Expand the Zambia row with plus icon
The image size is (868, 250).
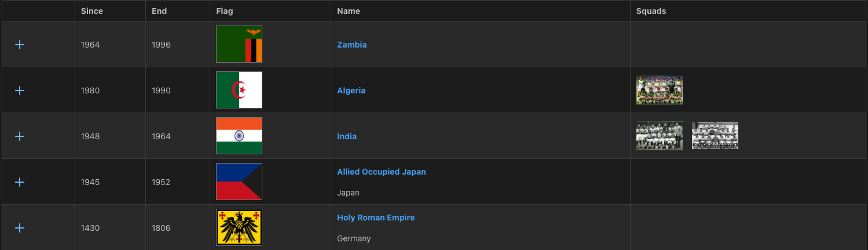point(20,45)
